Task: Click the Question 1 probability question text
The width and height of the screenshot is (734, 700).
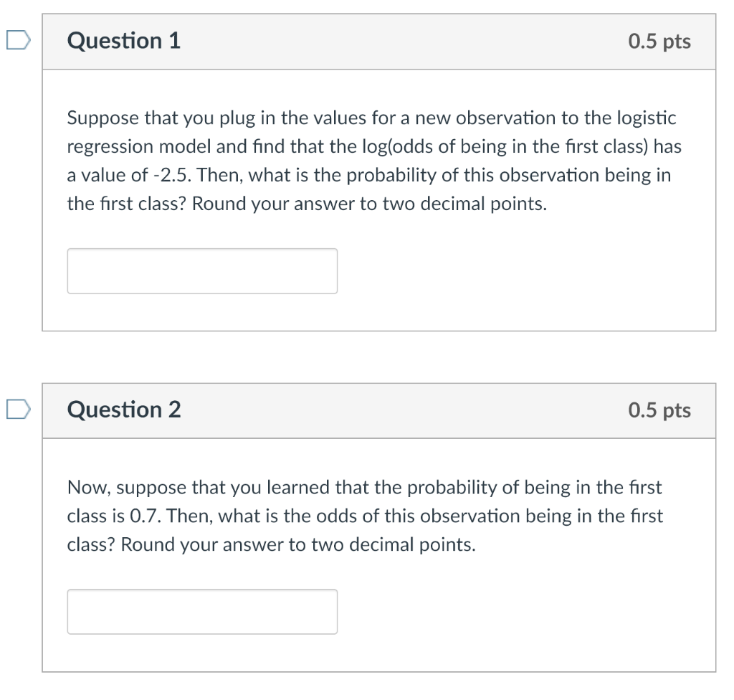Action: [372, 161]
